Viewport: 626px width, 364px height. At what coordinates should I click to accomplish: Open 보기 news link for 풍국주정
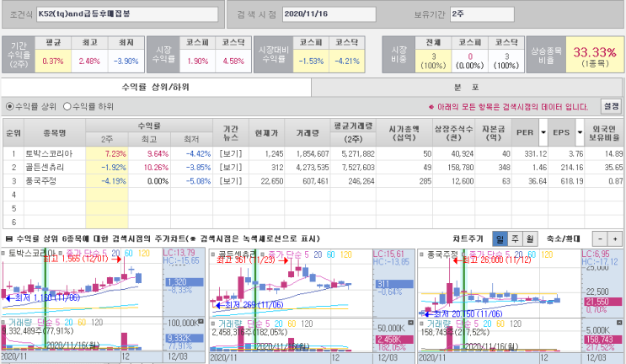click(230, 181)
